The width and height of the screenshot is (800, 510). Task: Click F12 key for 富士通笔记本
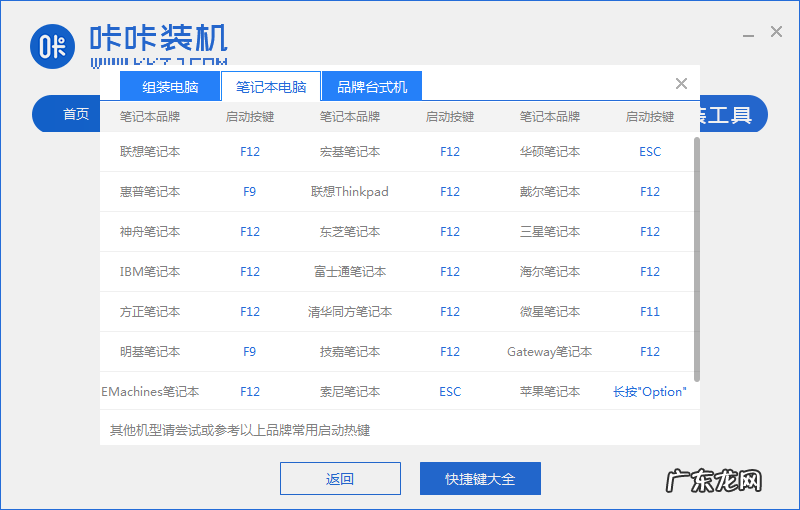tap(450, 272)
